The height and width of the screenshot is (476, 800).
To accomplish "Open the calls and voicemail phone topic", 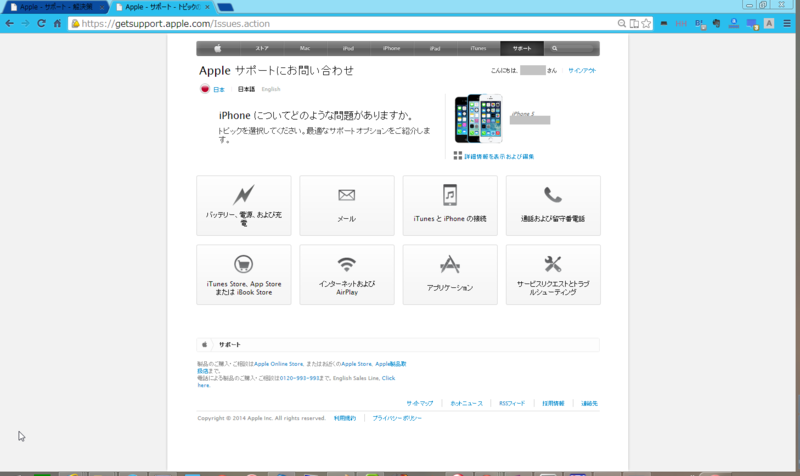I will point(553,206).
